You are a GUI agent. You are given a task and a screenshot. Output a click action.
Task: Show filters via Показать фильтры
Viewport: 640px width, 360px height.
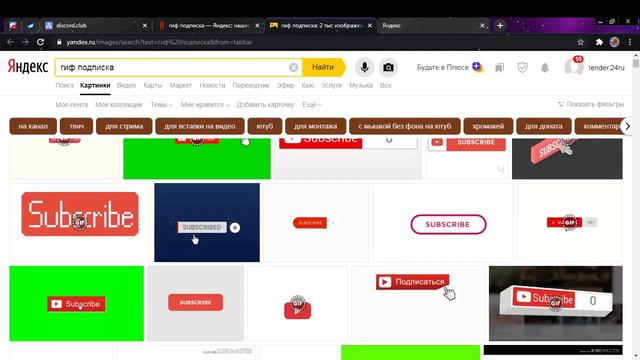coord(591,104)
